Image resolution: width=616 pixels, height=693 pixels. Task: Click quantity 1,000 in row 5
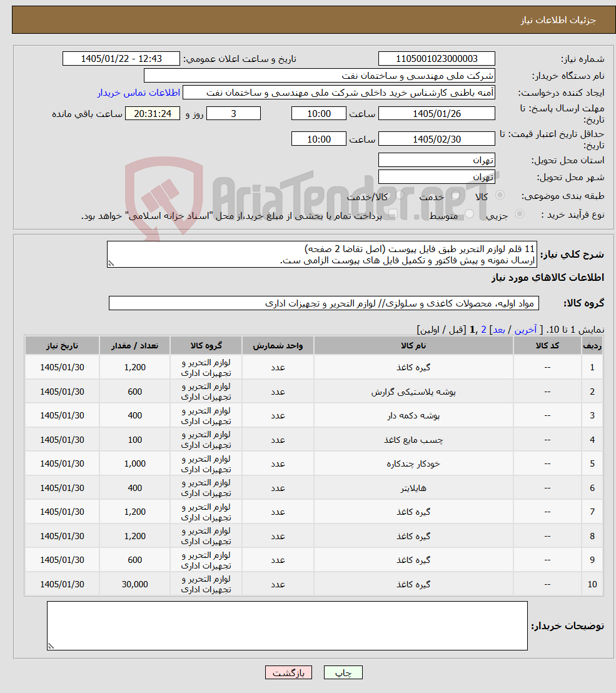[x=135, y=463]
